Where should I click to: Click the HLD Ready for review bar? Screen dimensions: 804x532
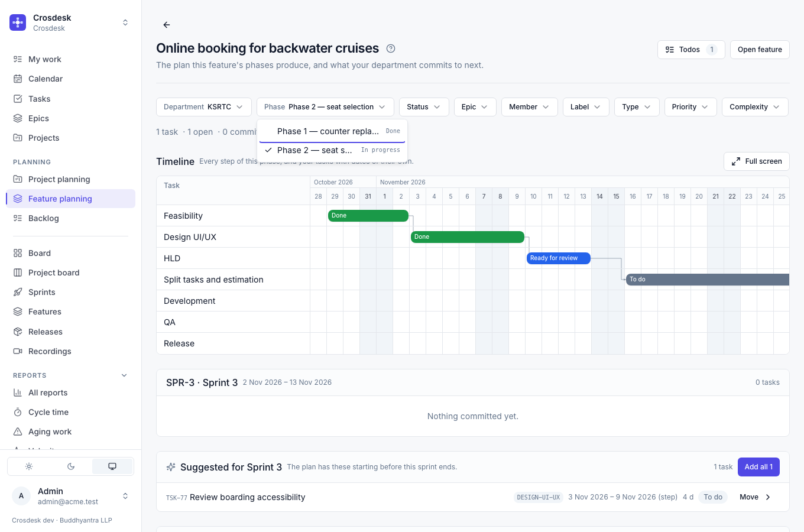pyautogui.click(x=559, y=258)
